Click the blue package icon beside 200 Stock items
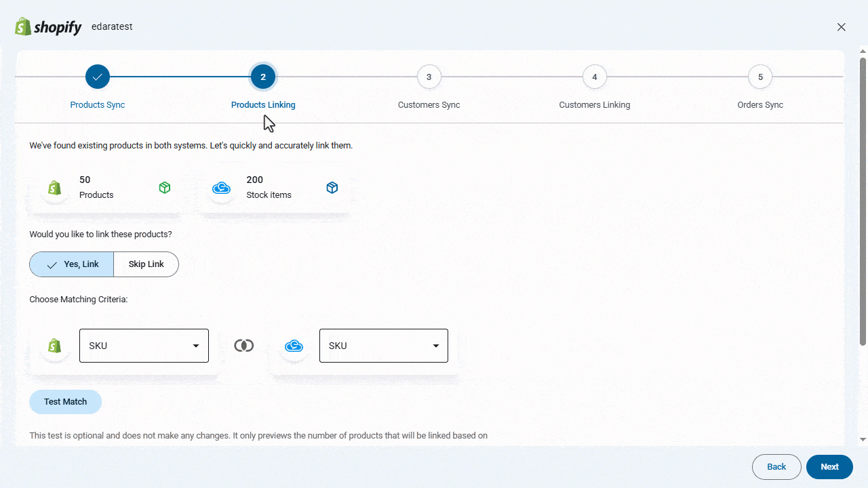 click(332, 187)
